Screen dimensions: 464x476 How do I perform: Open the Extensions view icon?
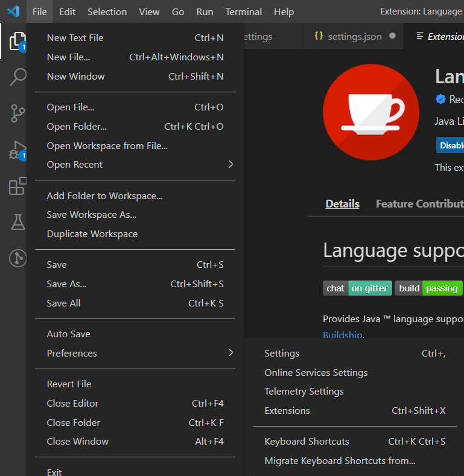[x=17, y=186]
